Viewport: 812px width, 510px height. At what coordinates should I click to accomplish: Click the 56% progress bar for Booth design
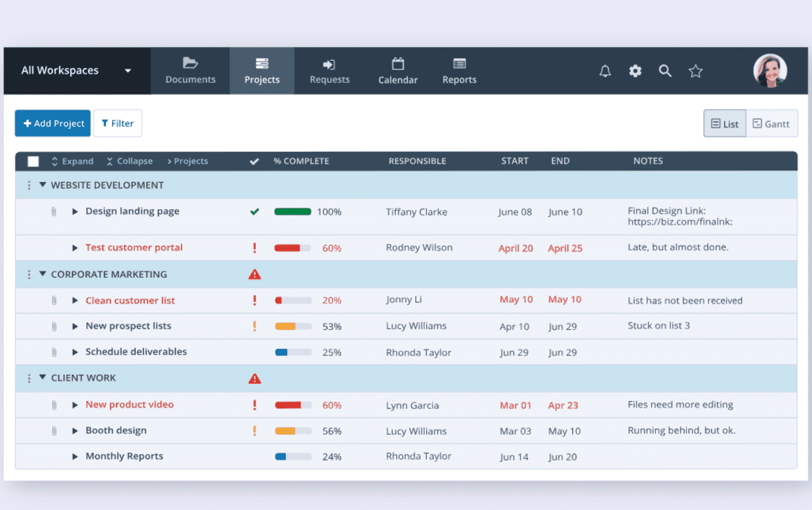pos(293,431)
